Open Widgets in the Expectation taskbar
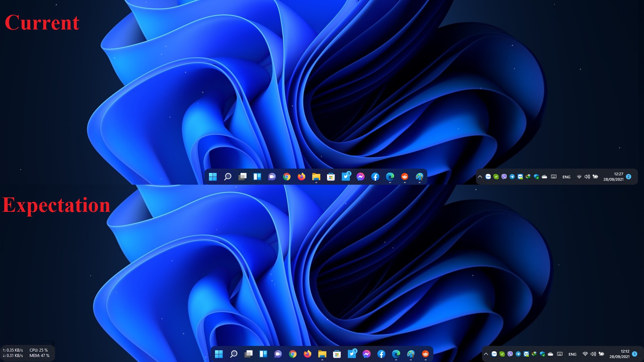Viewport: 644px width, 362px height. [x=263, y=354]
